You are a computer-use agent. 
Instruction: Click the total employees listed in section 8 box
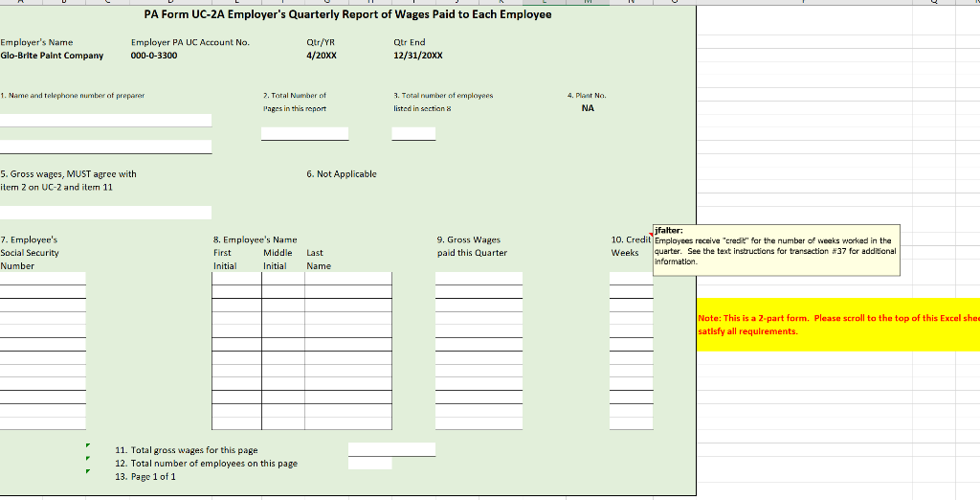(x=413, y=133)
